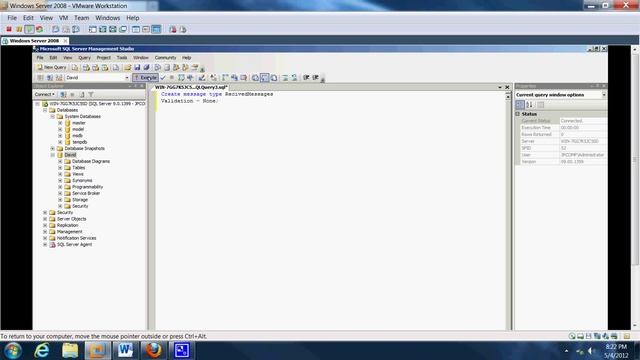Open Firefox from the taskbar
Screen dimensions: 640x360
153,351
